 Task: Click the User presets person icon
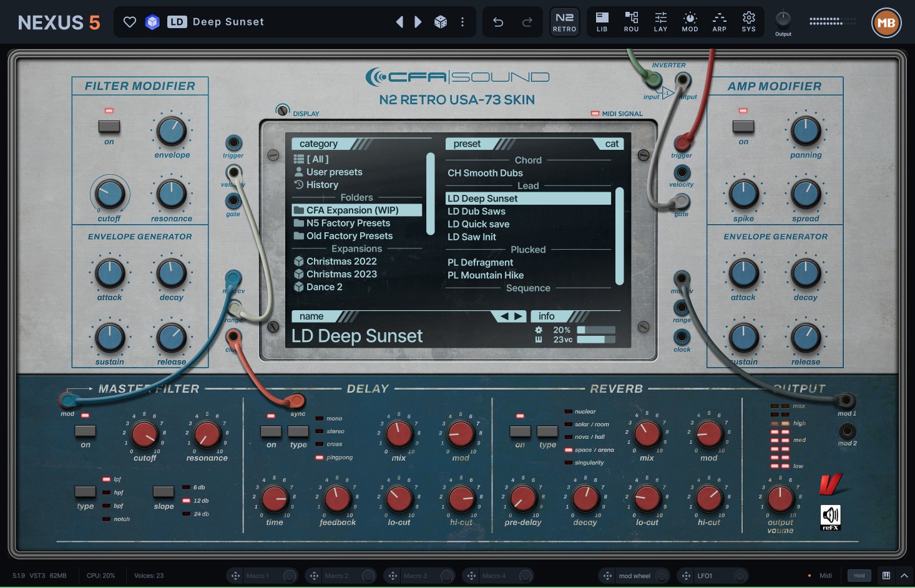coord(299,172)
